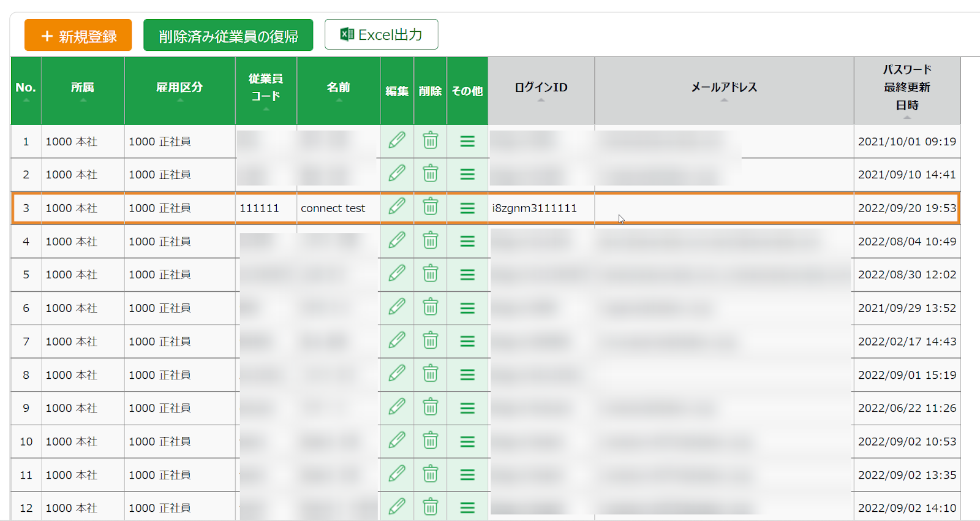Select date 2022/02/17 14:43
Viewport: 980px width, 521px height.
907,341
